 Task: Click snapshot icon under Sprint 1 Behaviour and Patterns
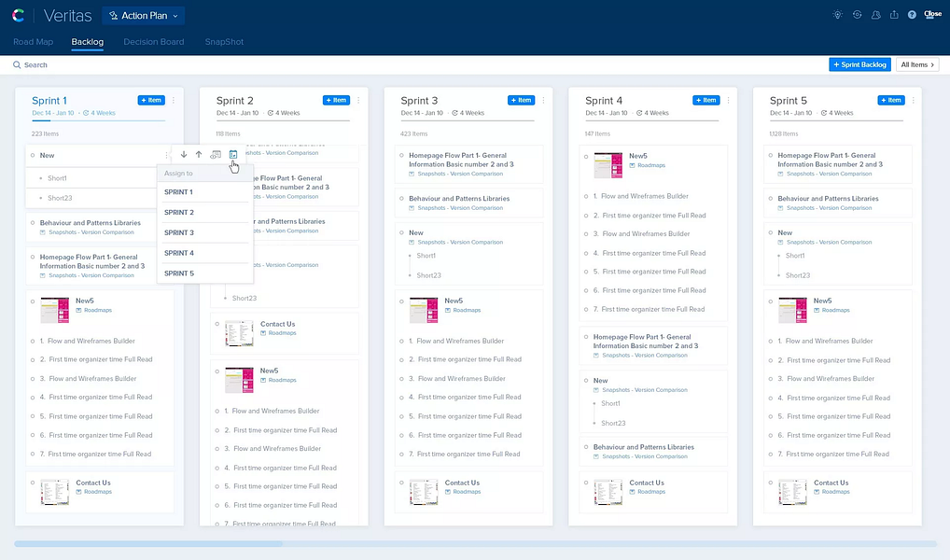tap(43, 232)
